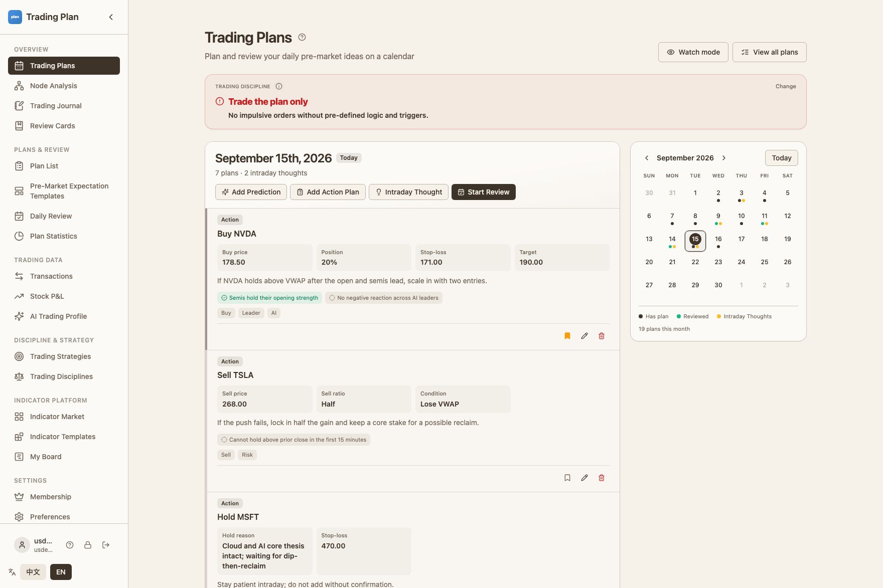The height and width of the screenshot is (588, 883).
Task: Toggle the bookmark on Buy NVDA plan
Action: coord(567,336)
